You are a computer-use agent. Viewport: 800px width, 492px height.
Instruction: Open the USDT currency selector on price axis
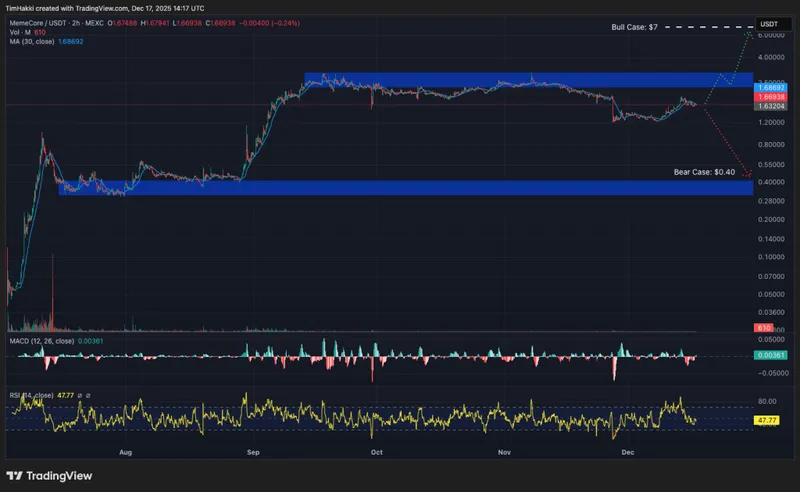[x=772, y=24]
